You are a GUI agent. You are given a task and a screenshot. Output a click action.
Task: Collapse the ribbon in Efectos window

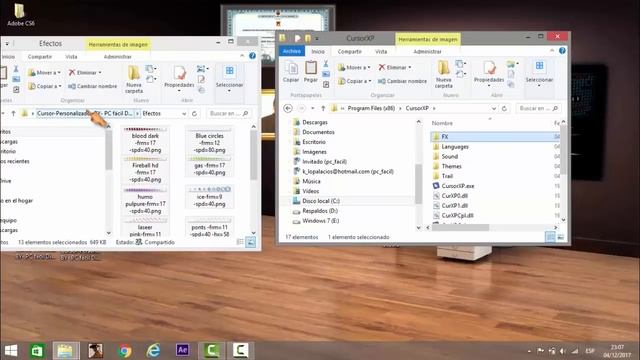(x=242, y=56)
